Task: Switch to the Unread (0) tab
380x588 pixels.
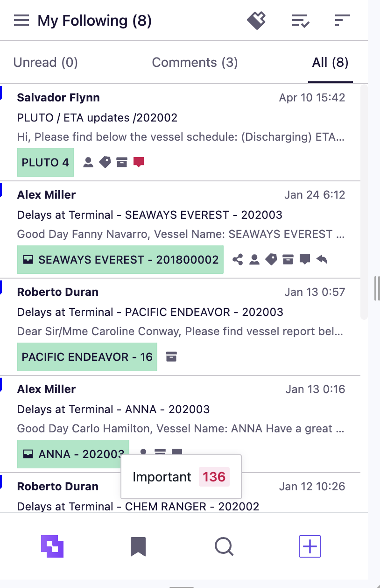Action: tap(45, 63)
